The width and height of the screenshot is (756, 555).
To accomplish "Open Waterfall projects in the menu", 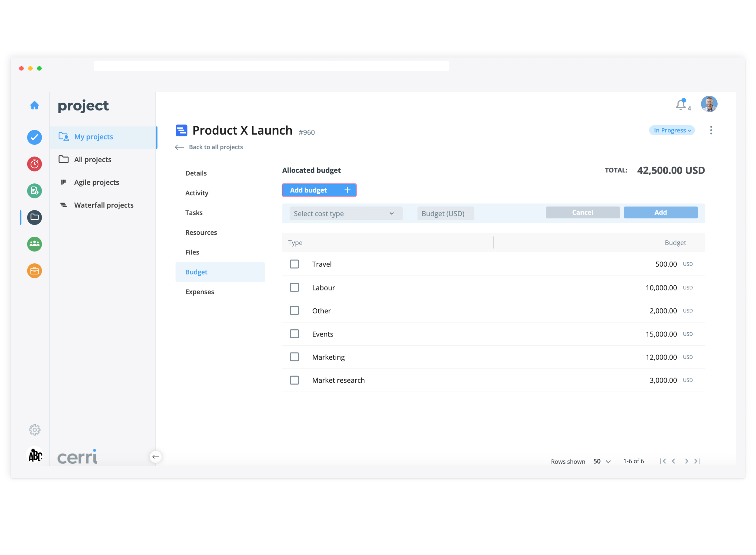I will click(104, 205).
